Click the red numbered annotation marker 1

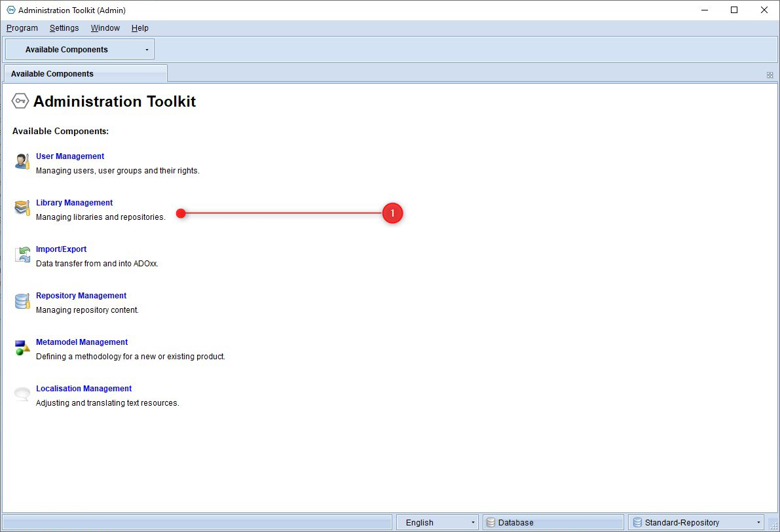(392, 213)
